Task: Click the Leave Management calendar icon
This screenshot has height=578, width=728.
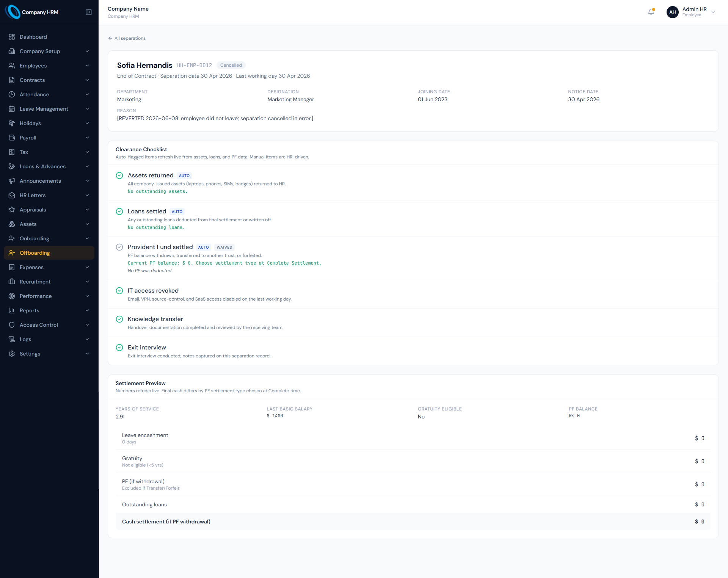Action: [x=12, y=109]
